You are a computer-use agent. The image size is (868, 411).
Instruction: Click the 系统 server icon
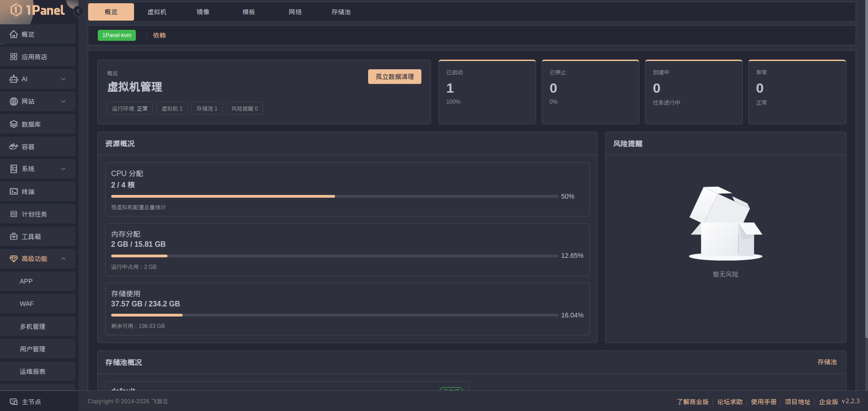14,169
